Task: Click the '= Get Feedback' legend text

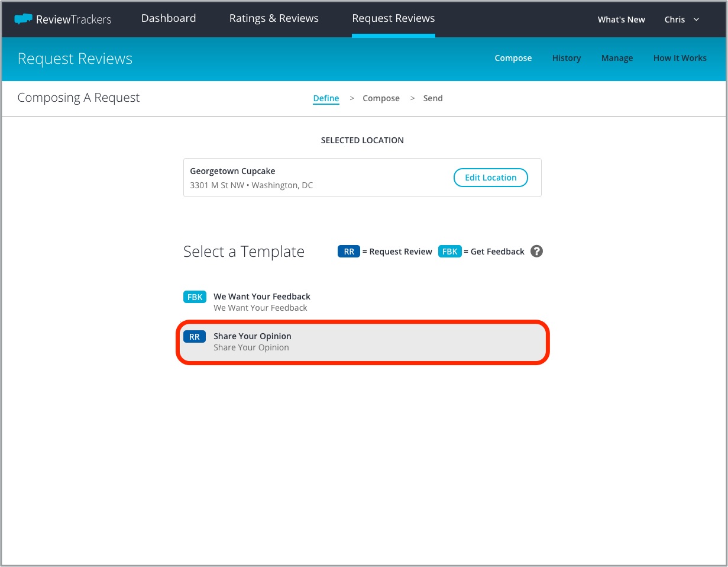Action: click(494, 252)
